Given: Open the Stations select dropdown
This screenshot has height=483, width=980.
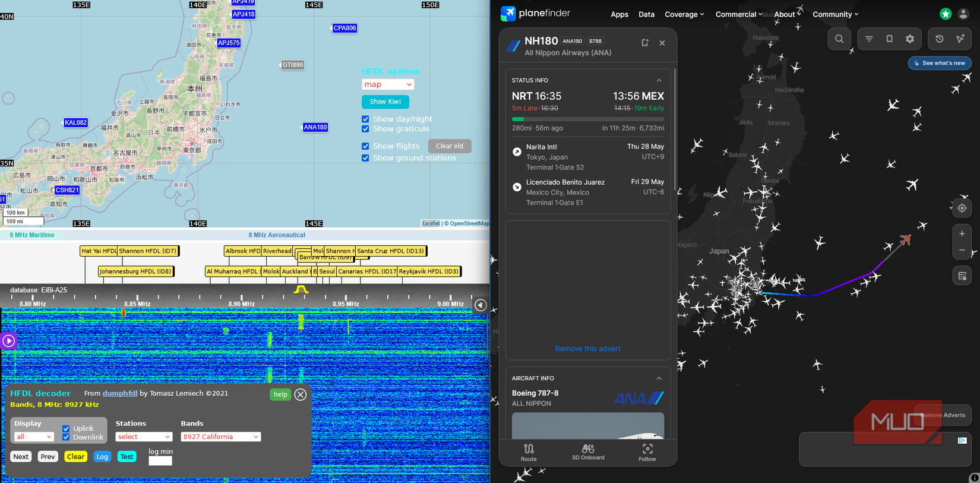Looking at the screenshot, I should pos(144,437).
